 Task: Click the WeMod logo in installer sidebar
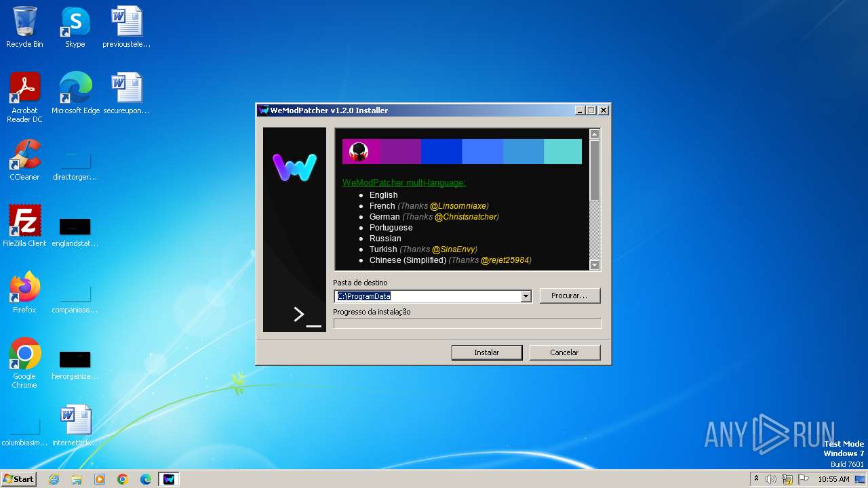tap(294, 167)
